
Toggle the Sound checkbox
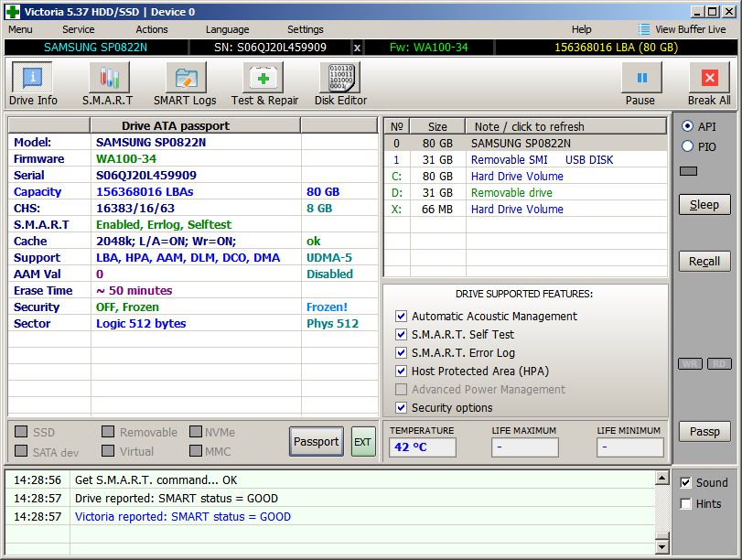point(685,482)
